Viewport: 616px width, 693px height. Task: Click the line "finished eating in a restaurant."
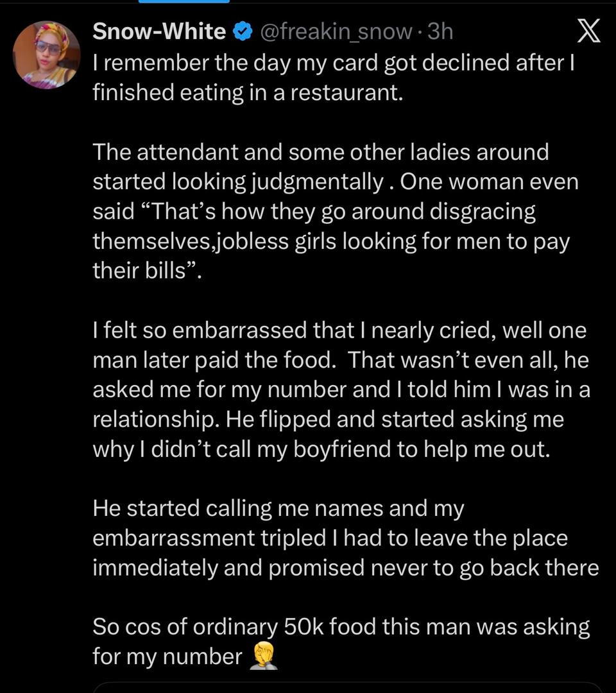pyautogui.click(x=248, y=92)
